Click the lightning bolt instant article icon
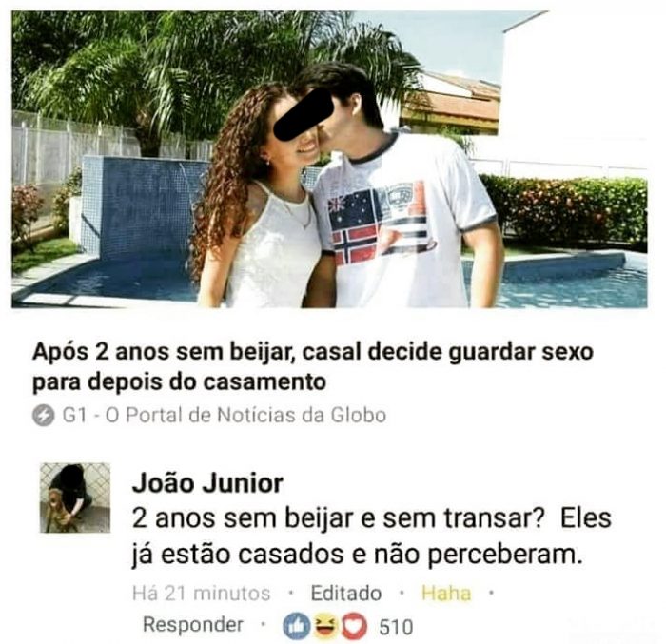 pyautogui.click(x=44, y=416)
